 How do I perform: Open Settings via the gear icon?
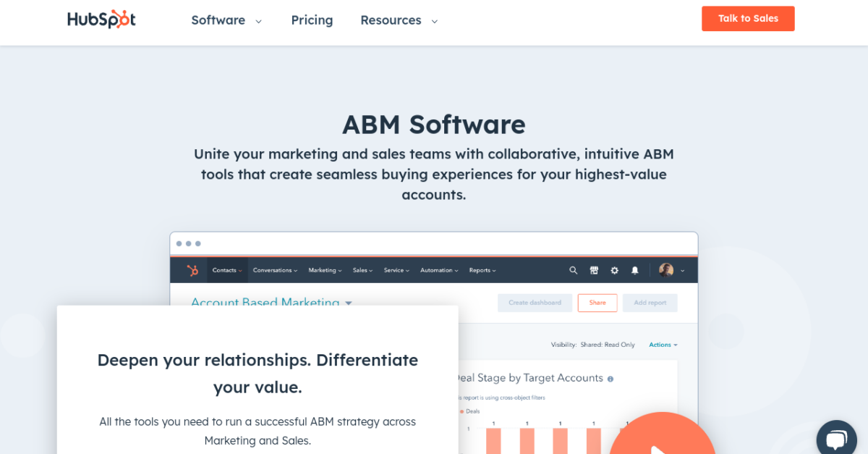point(614,270)
